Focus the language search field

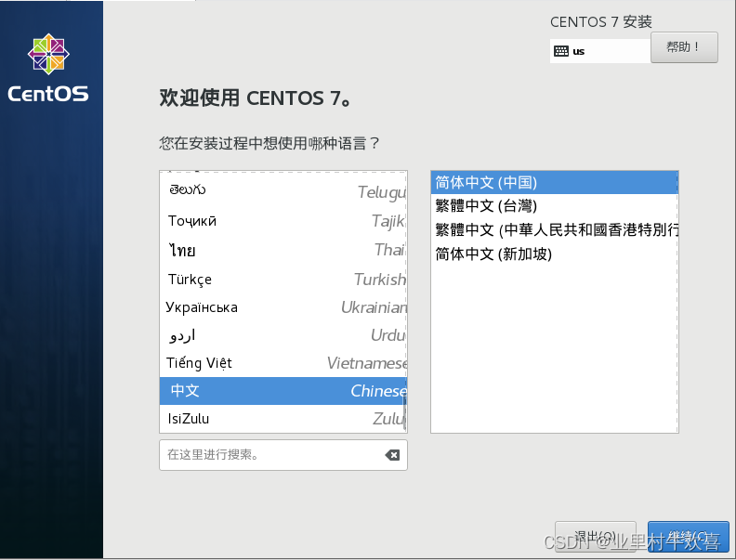(283, 455)
